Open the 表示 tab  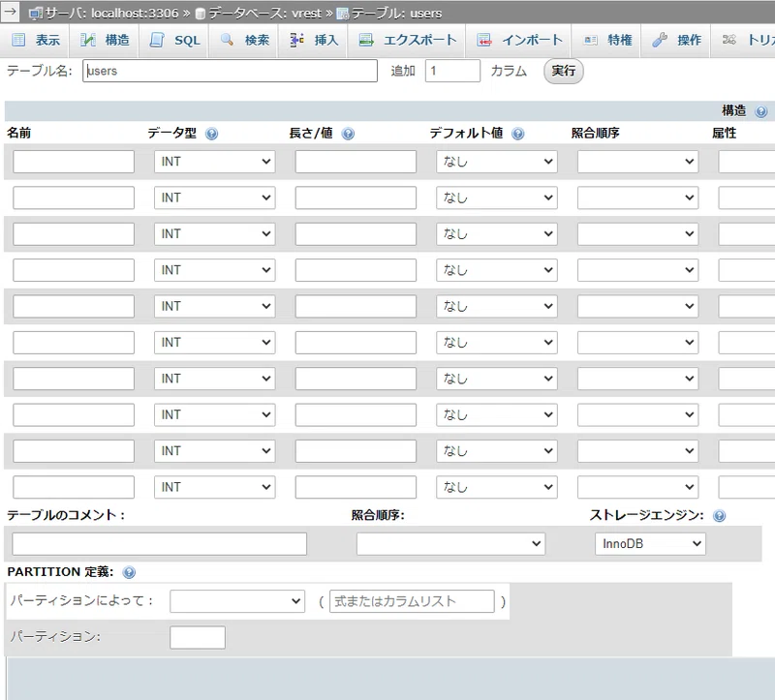point(36,40)
